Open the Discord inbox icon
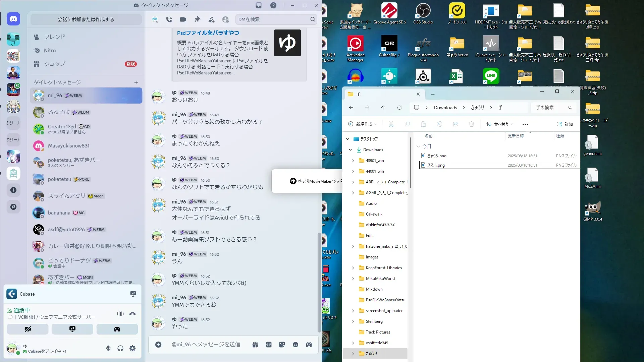Screen dimensions: 644x362 (259, 5)
